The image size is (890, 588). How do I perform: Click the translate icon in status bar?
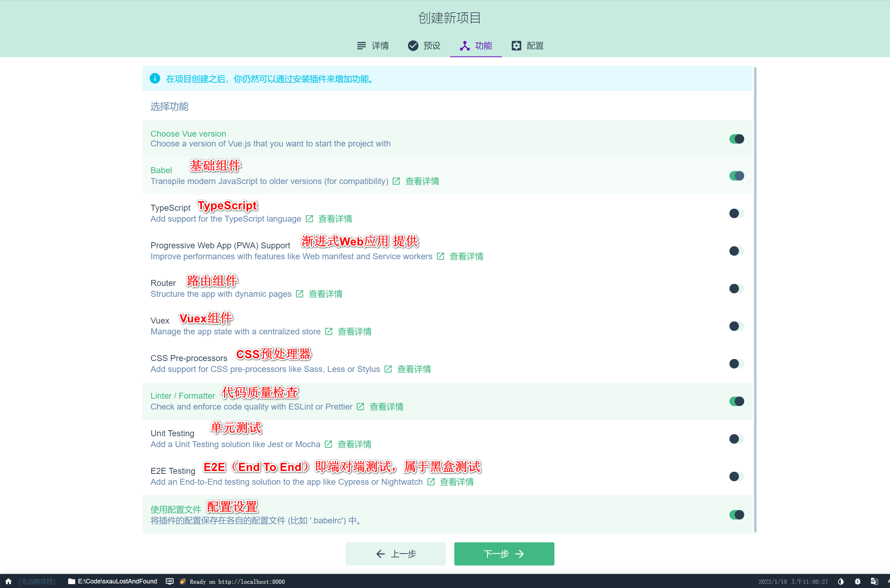(874, 581)
